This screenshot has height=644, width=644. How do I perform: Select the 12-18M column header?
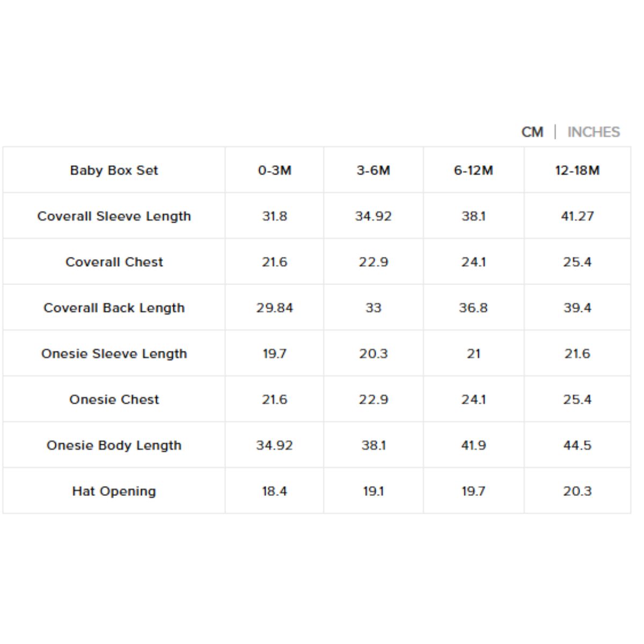577,170
